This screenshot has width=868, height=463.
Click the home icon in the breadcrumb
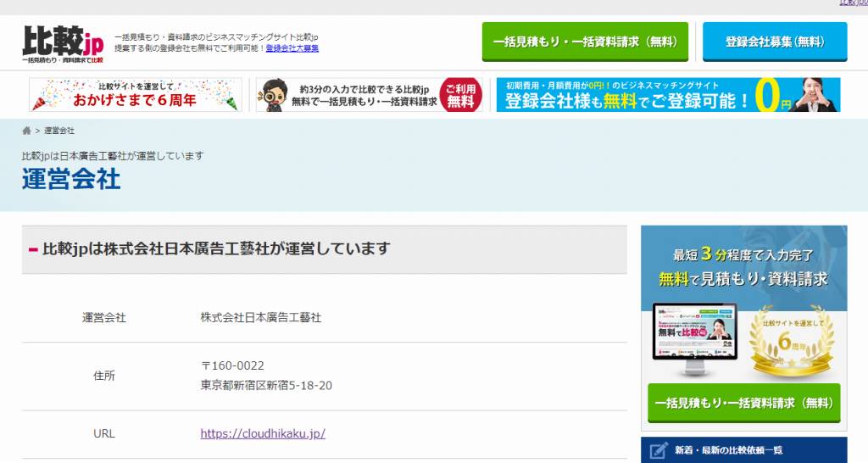point(27,131)
